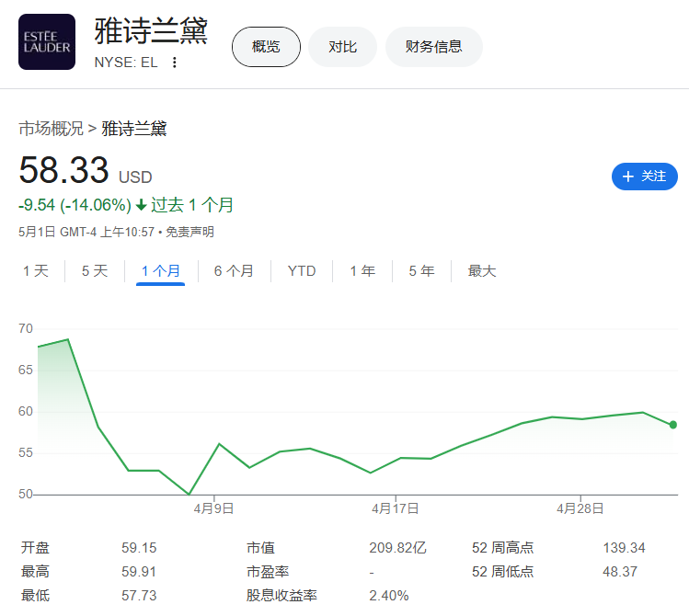Click the 最低 label
Screen dimensions: 689x616
tap(35, 596)
